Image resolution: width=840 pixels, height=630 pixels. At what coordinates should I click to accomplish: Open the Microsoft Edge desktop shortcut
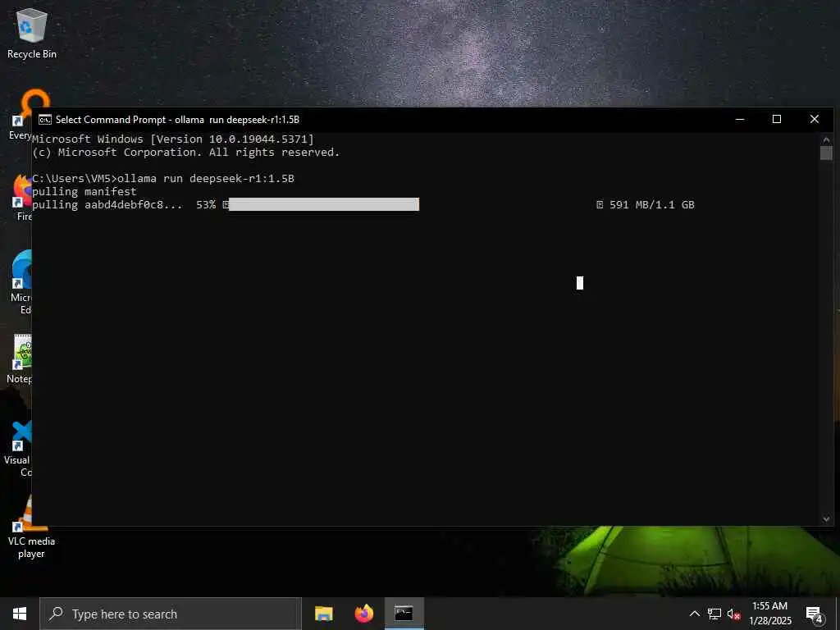point(20,282)
